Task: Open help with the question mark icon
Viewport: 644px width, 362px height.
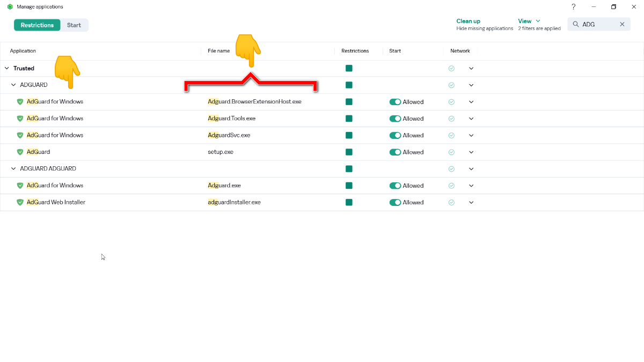Action: [573, 7]
